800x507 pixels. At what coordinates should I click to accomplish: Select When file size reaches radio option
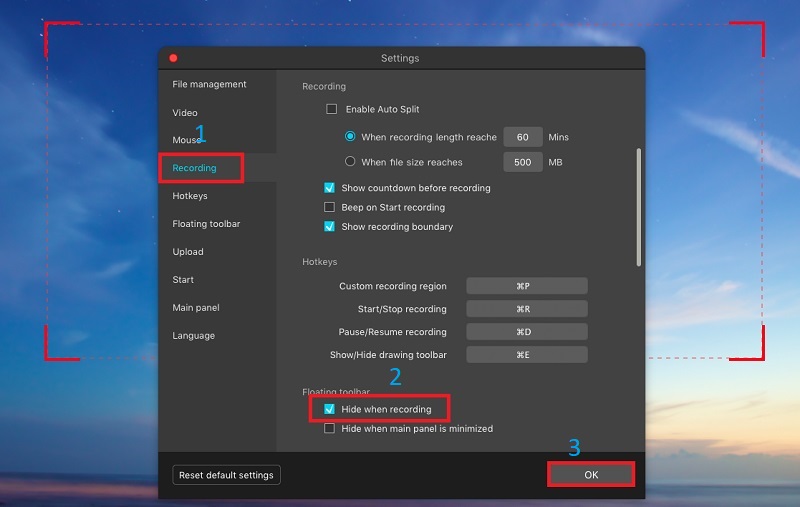350,162
